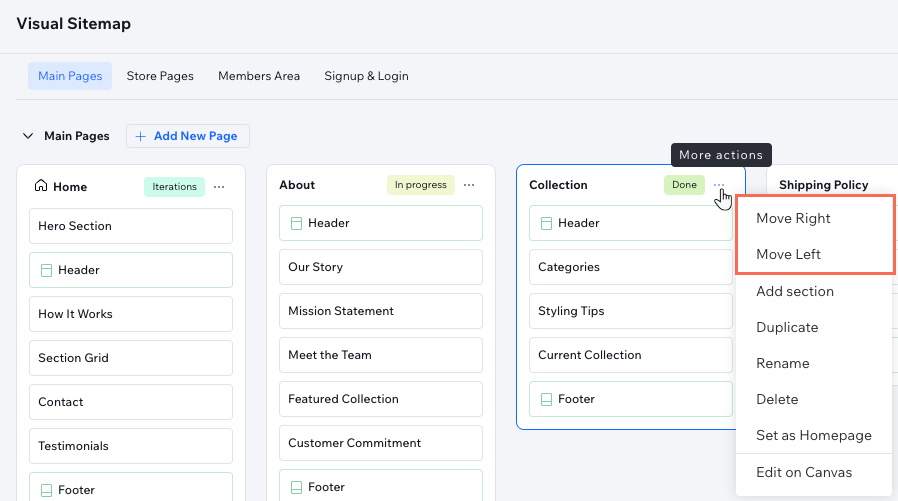Collapse the Main Pages group chevron
Viewport: 898px width, 501px height.
27,136
